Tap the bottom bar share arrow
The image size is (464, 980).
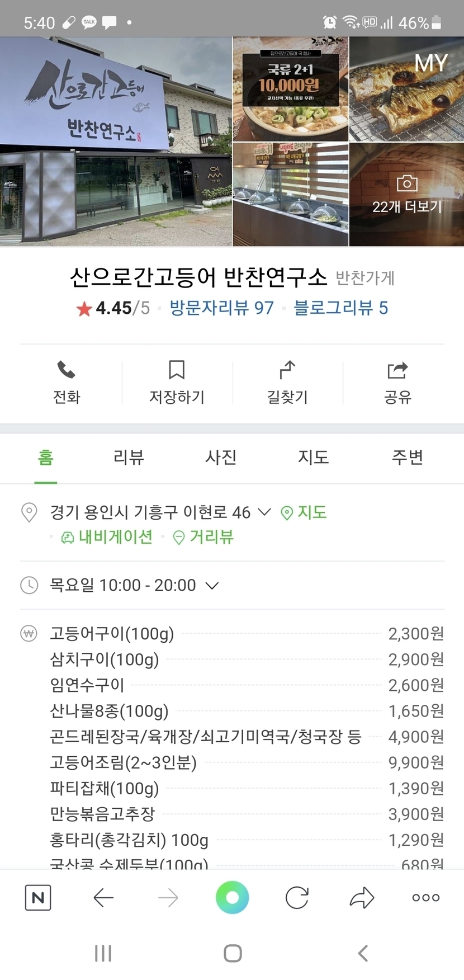[362, 898]
